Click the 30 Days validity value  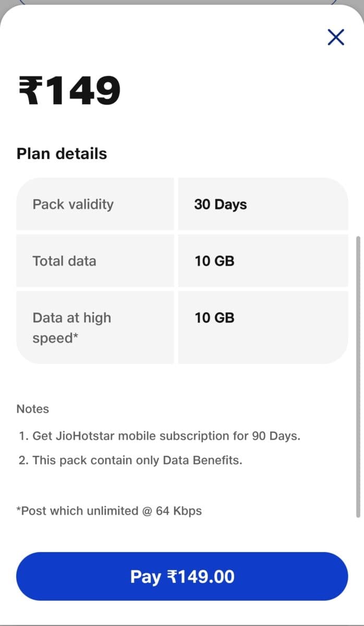(x=220, y=204)
